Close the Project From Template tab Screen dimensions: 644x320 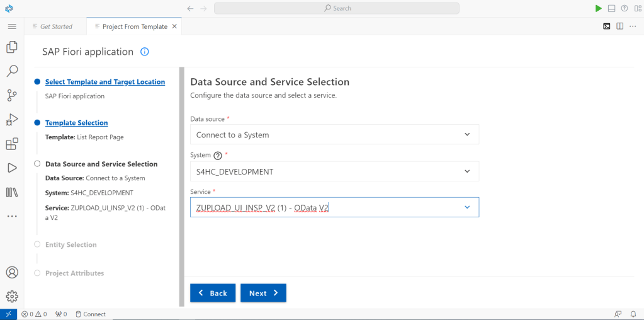(175, 26)
